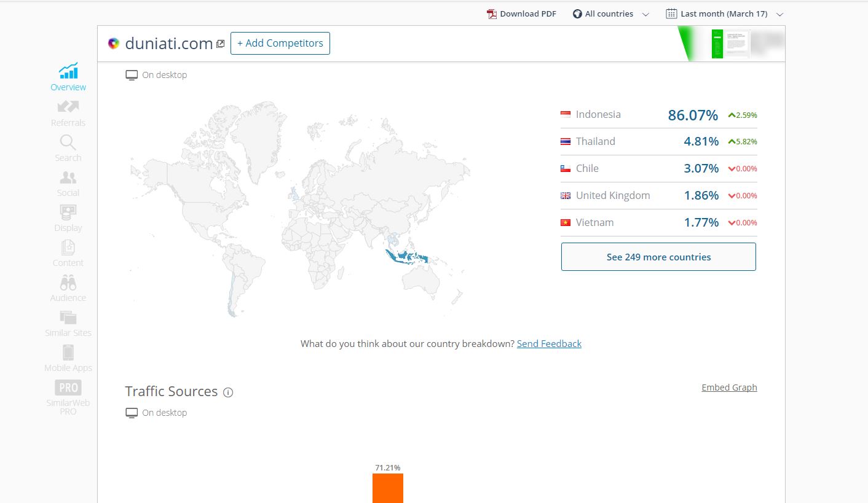Click the report preview thumbnail in header
868x503 pixels.
(x=730, y=44)
